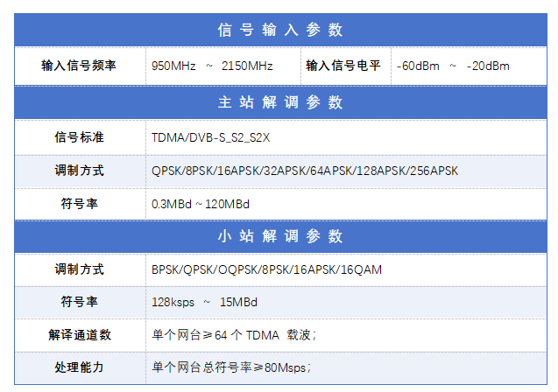
Task: Click the 信号输入参数 section header
Action: (279, 30)
